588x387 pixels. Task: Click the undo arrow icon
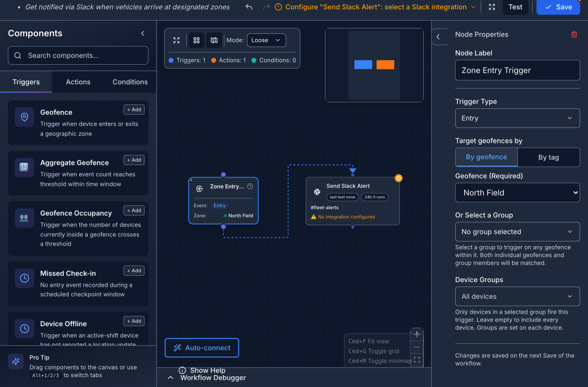tap(249, 7)
